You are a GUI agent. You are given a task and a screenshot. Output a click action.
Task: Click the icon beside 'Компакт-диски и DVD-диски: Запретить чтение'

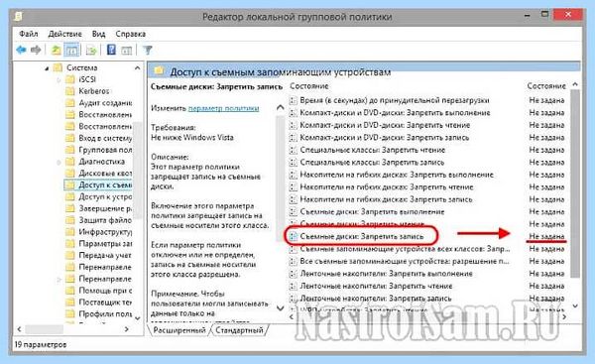(x=293, y=125)
